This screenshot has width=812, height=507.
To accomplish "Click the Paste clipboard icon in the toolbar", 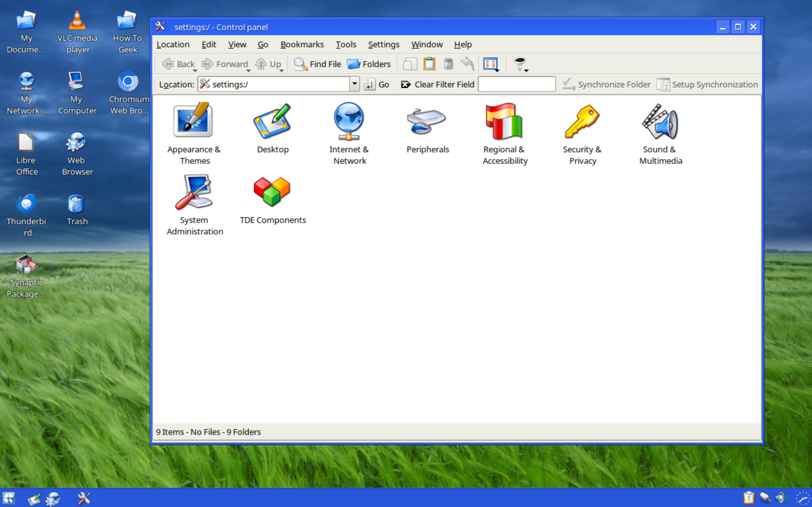I will [429, 64].
